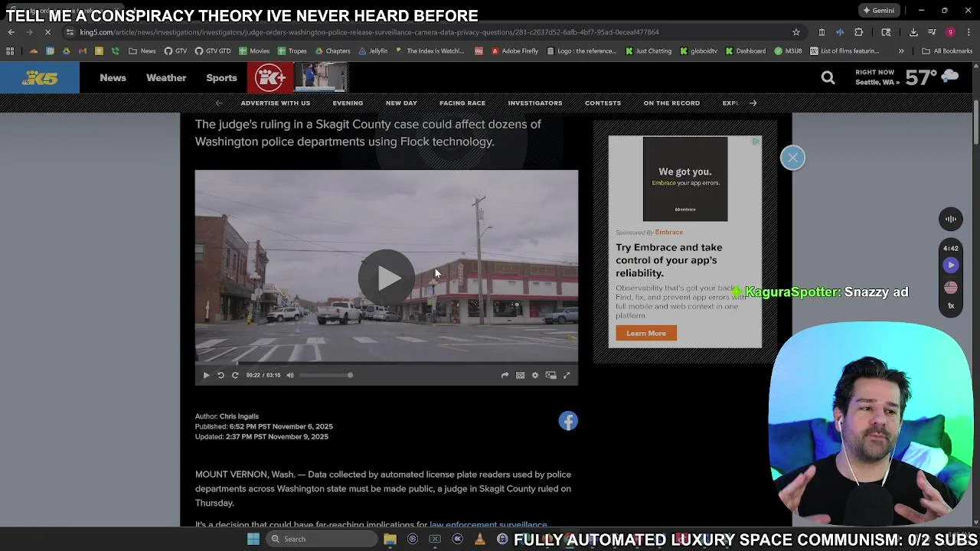The height and width of the screenshot is (551, 980).
Task: Open File Explorer from the taskbar
Action: click(x=390, y=539)
